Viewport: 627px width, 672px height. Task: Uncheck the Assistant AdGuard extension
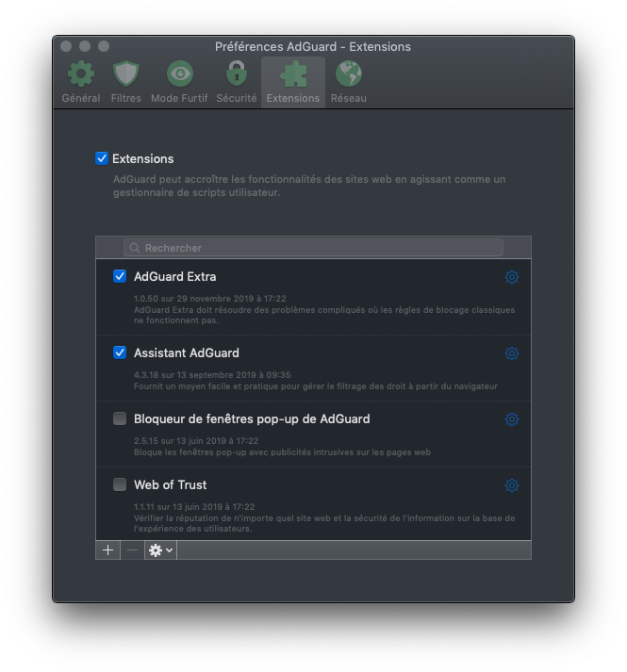tap(120, 352)
